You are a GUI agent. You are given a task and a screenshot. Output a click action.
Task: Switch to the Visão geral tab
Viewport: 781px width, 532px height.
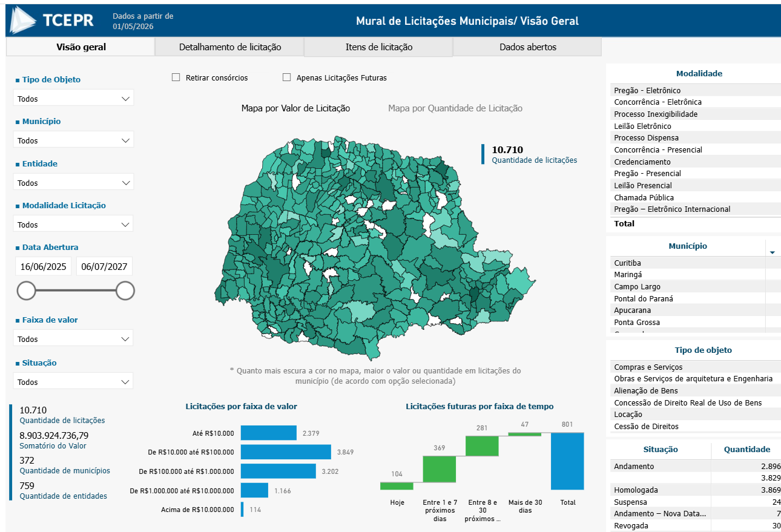pyautogui.click(x=81, y=47)
